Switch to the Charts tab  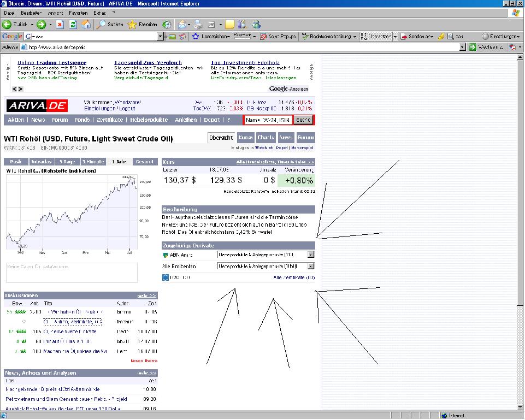[266, 138]
